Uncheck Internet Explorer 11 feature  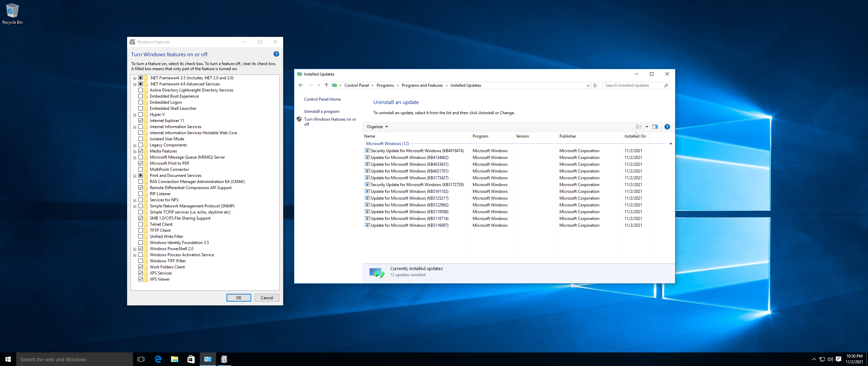tap(140, 121)
